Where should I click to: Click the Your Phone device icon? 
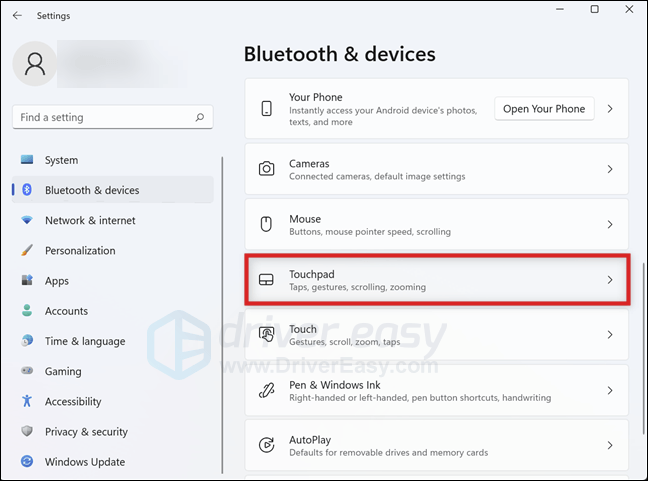267,109
